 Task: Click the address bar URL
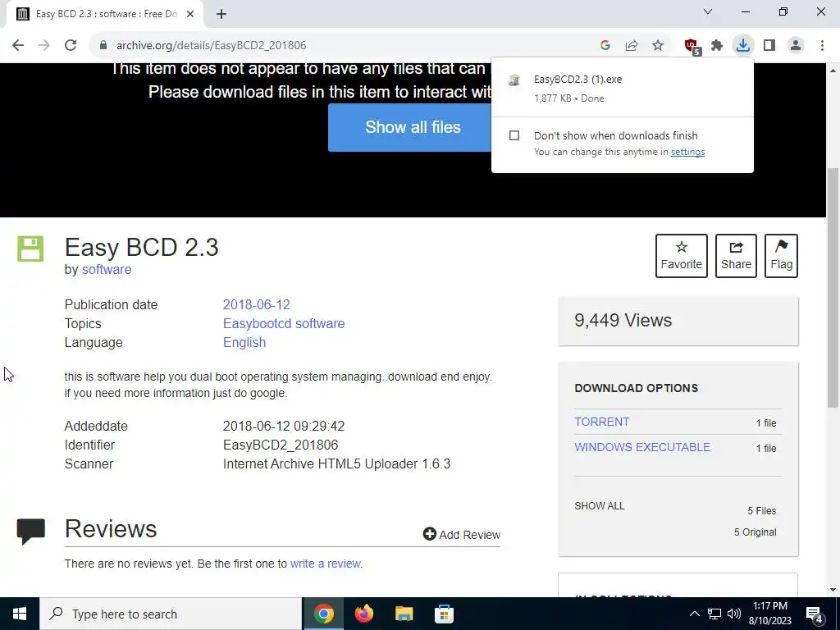211,46
